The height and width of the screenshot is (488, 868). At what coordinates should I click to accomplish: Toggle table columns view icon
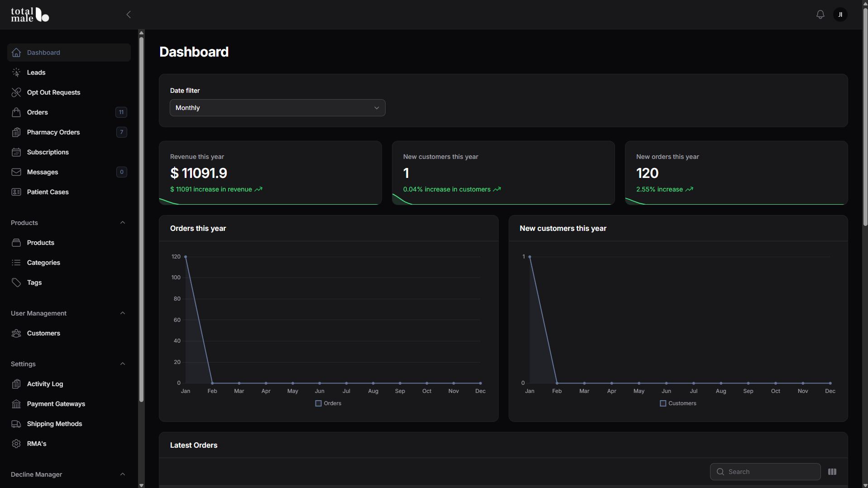[832, 472]
